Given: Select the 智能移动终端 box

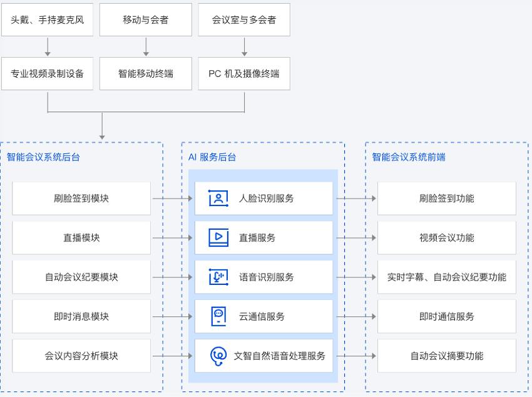Looking at the screenshot, I should pos(146,73).
